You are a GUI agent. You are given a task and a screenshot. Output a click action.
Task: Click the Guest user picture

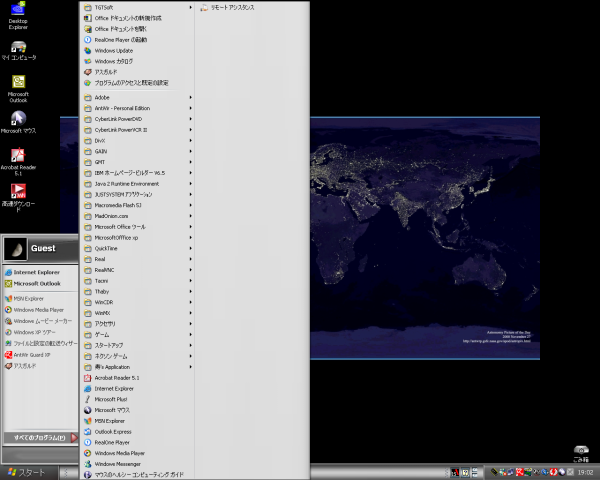tap(16, 249)
